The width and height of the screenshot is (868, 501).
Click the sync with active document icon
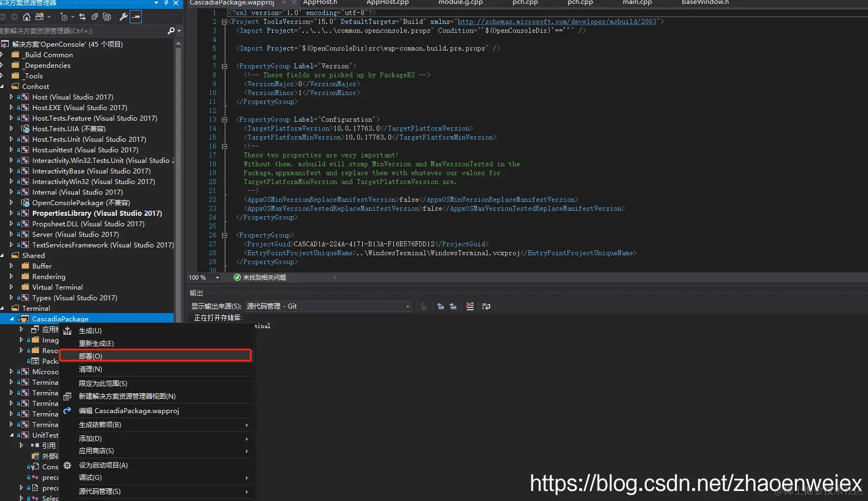point(82,17)
